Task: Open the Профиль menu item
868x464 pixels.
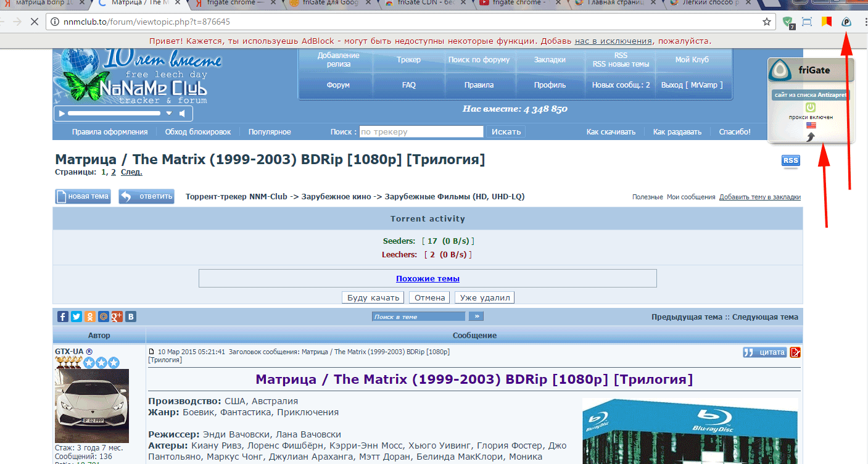Action: coord(550,85)
